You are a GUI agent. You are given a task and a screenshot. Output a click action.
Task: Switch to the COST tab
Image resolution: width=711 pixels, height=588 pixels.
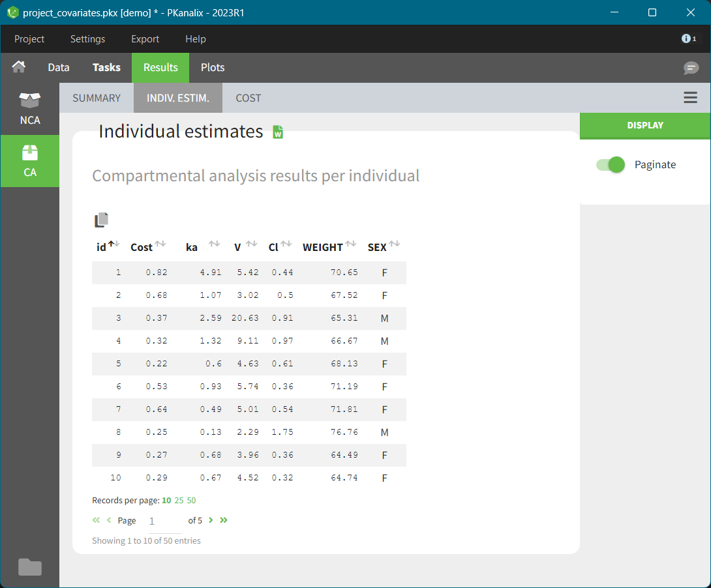pos(249,98)
